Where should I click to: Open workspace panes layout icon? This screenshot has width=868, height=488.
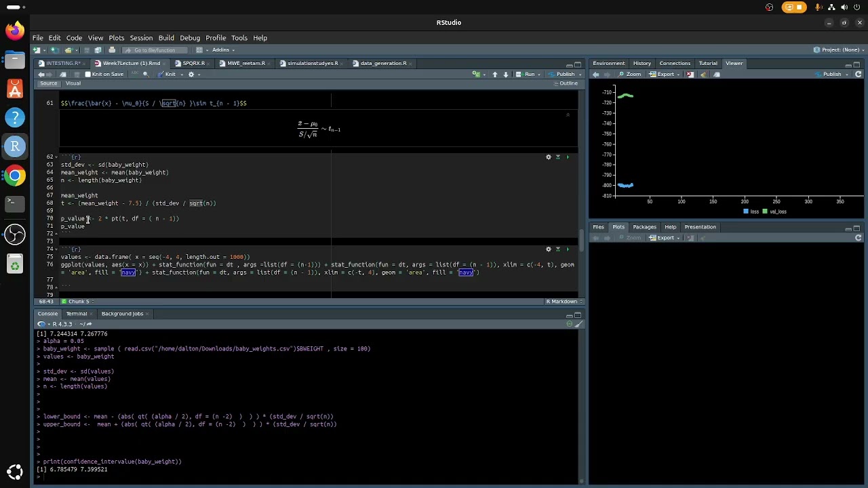(x=199, y=50)
